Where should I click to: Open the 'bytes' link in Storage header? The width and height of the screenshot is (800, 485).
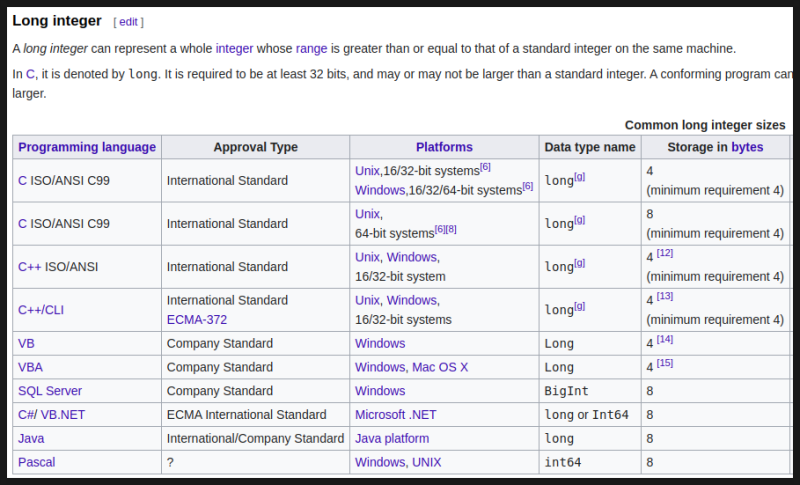(747, 147)
